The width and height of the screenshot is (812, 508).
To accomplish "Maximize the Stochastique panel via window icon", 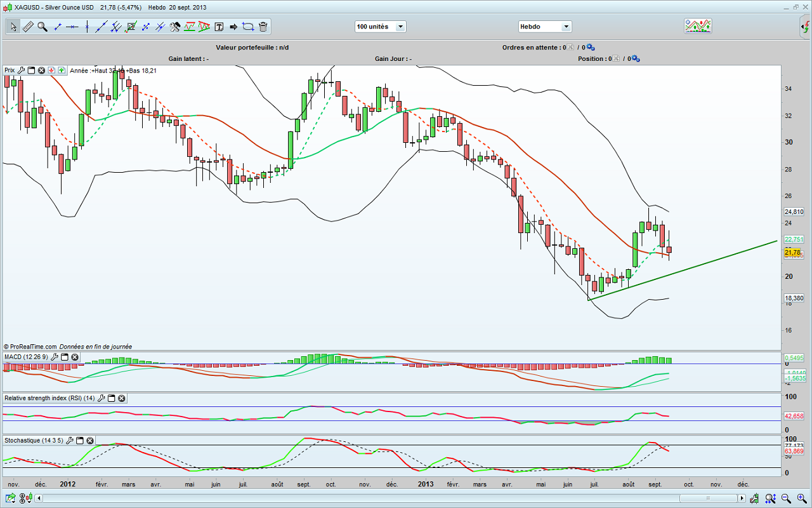I will click(x=79, y=440).
